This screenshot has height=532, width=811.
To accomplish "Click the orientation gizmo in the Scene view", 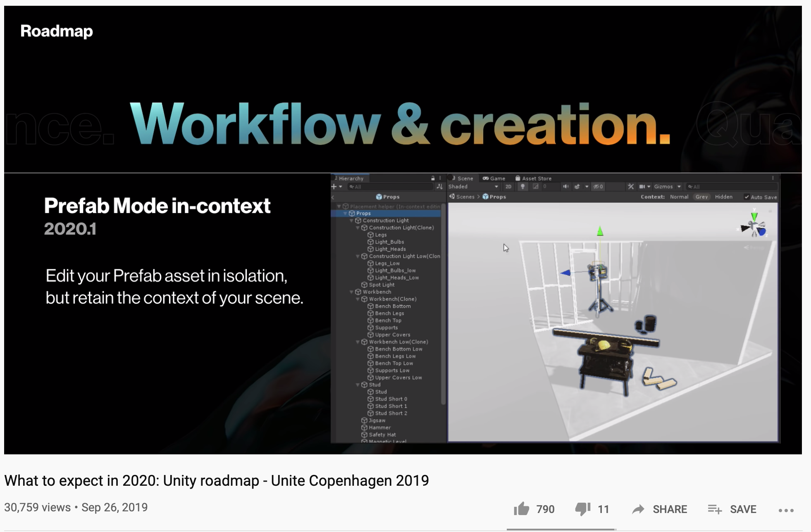I will pyautogui.click(x=754, y=225).
